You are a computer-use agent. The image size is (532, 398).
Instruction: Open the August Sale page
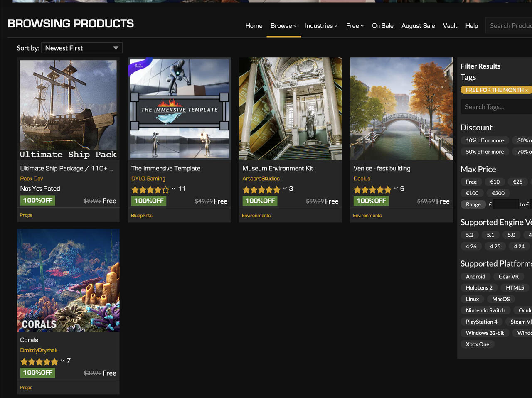[418, 26]
